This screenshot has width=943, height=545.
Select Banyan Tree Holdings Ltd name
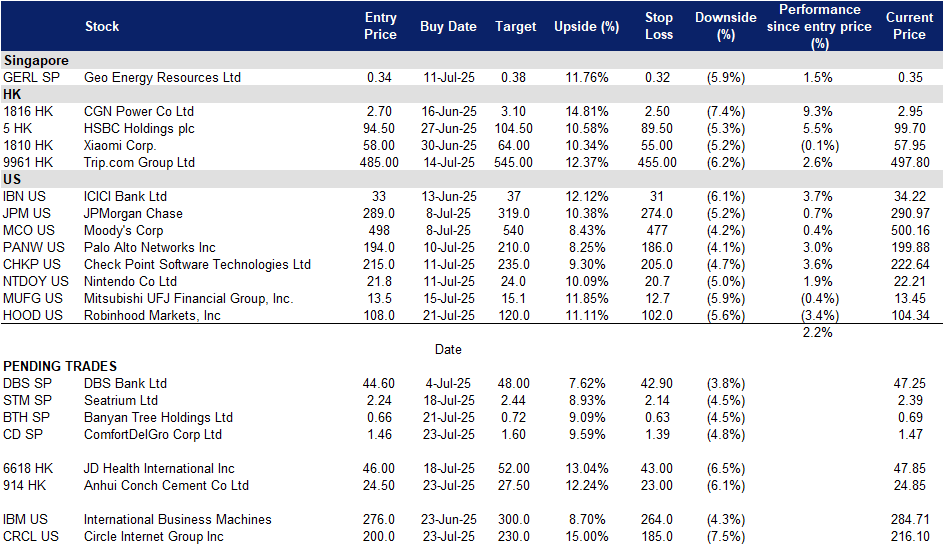pos(158,417)
